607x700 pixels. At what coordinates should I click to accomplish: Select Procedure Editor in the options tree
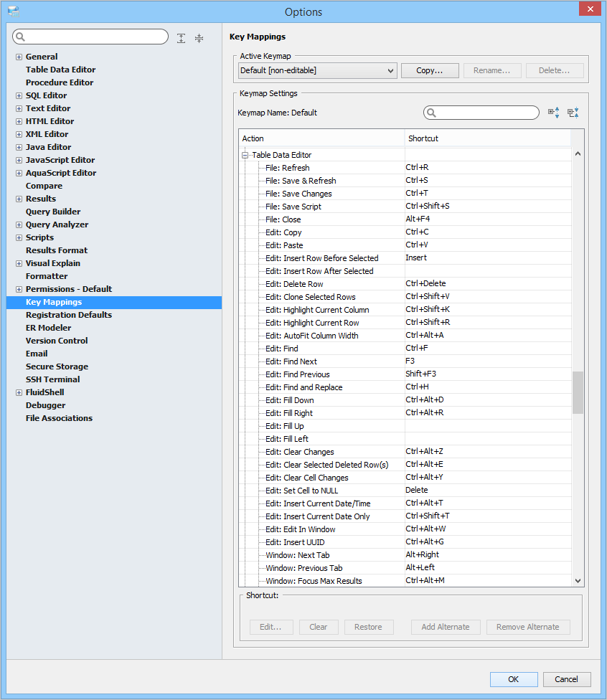tap(60, 82)
